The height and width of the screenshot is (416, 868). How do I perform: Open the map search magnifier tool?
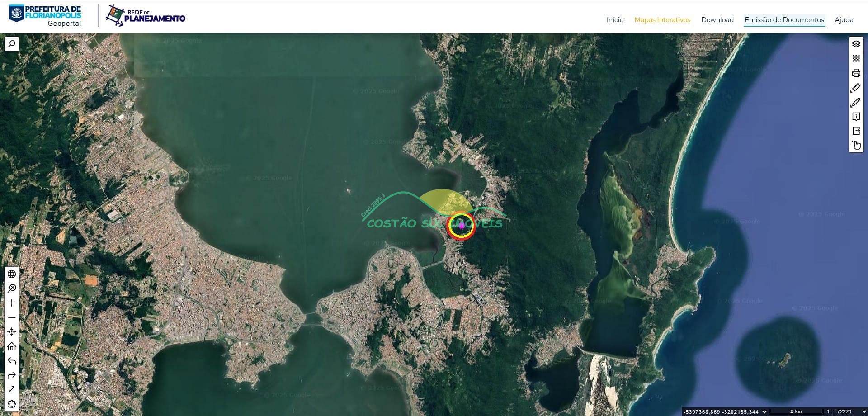[12, 44]
